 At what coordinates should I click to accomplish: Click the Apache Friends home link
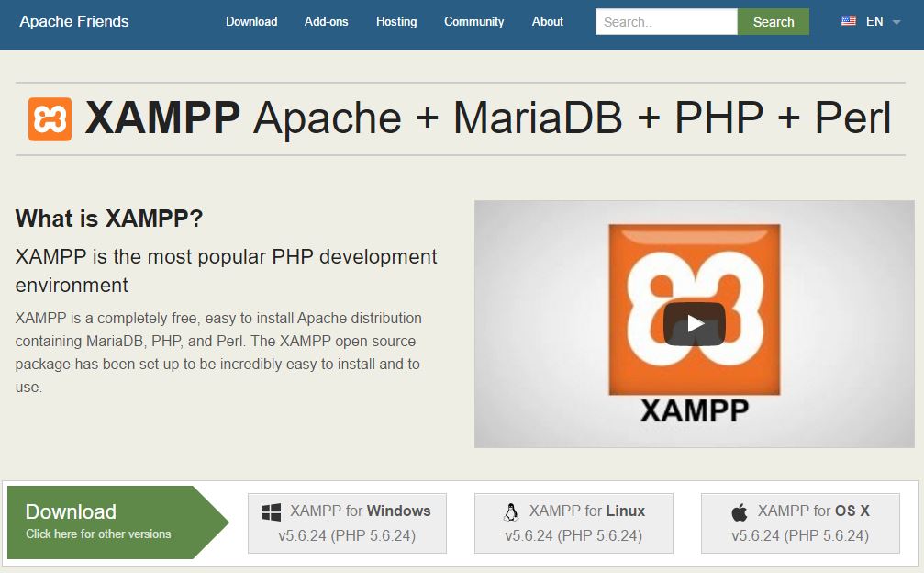tap(74, 20)
